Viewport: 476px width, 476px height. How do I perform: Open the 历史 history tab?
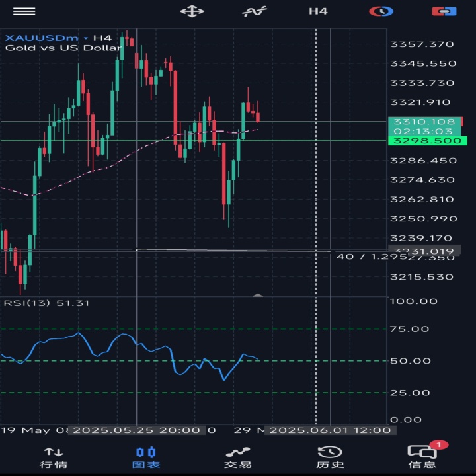(x=330, y=457)
